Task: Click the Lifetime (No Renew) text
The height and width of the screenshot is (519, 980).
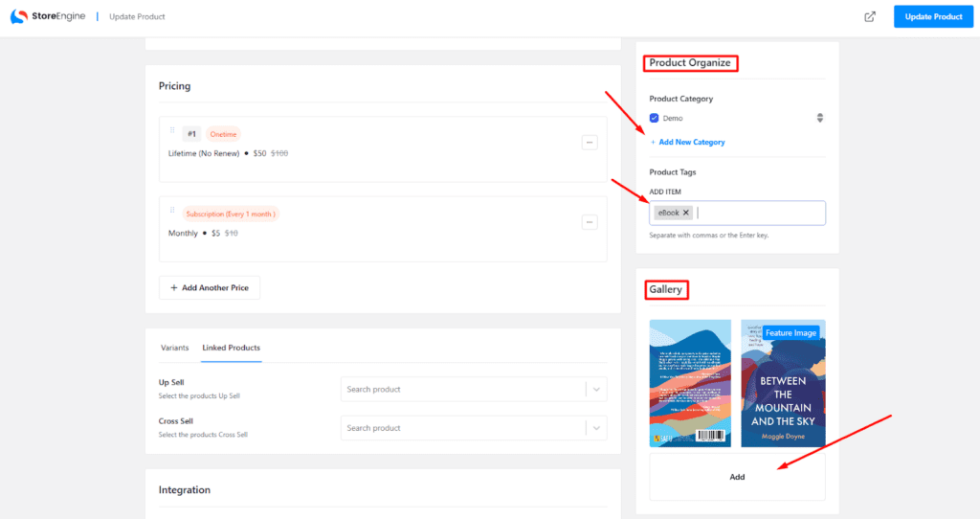Action: tap(204, 153)
